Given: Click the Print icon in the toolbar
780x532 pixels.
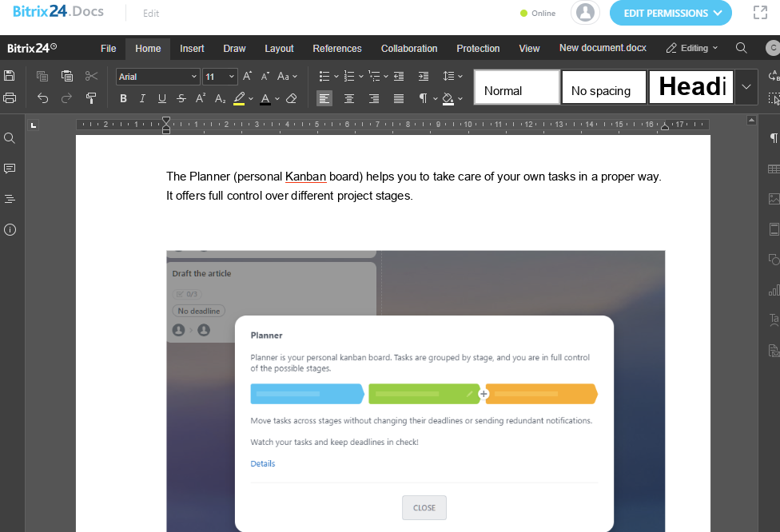Looking at the screenshot, I should (x=10, y=98).
